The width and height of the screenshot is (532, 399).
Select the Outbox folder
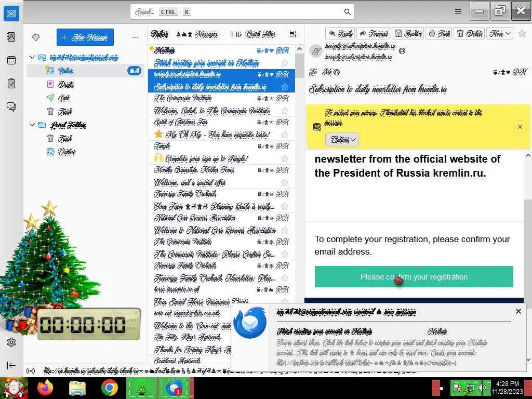86,152
